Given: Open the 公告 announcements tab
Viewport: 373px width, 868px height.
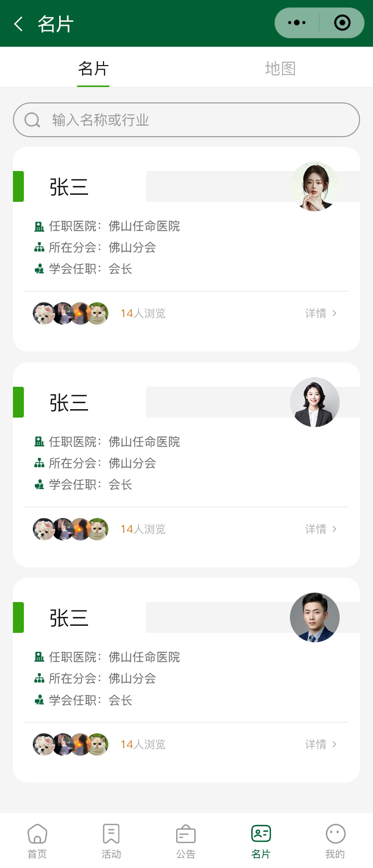Looking at the screenshot, I should (186, 840).
